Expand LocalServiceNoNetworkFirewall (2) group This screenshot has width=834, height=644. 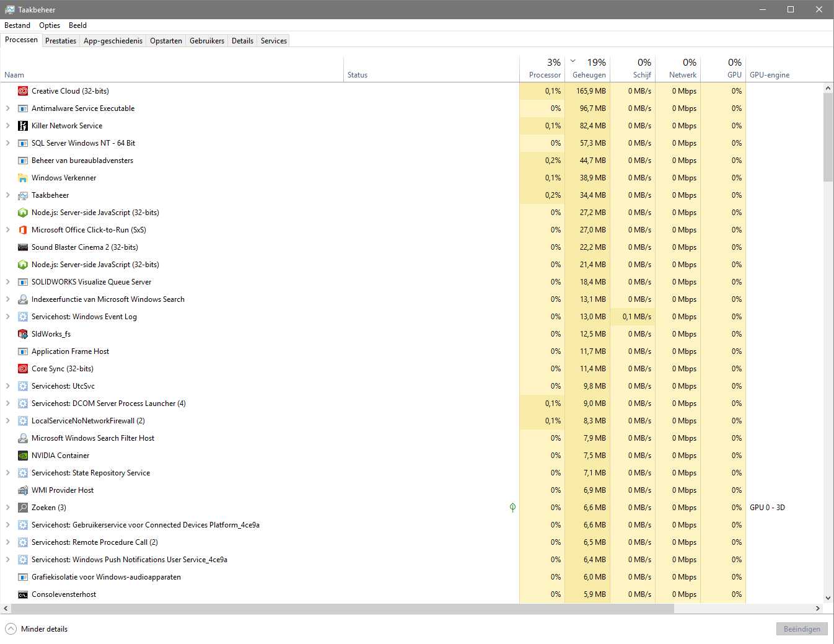click(x=7, y=421)
